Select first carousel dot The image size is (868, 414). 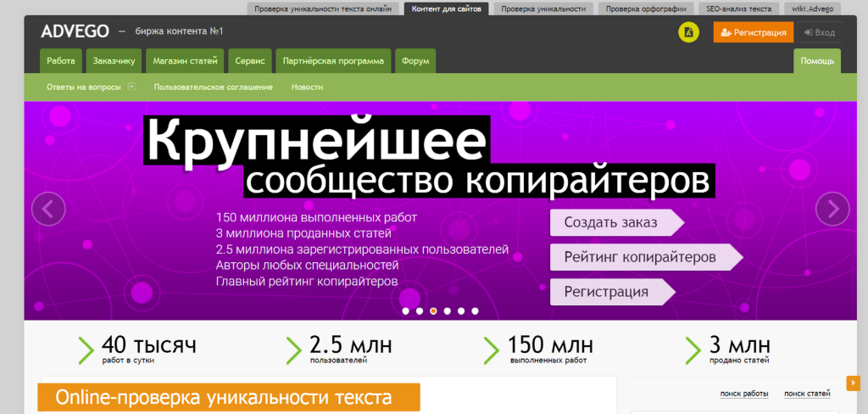click(405, 310)
